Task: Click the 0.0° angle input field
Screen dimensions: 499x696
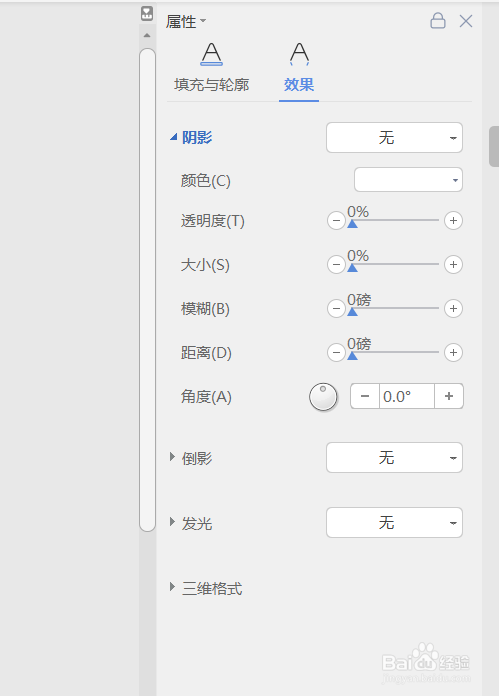Action: pyautogui.click(x=407, y=396)
